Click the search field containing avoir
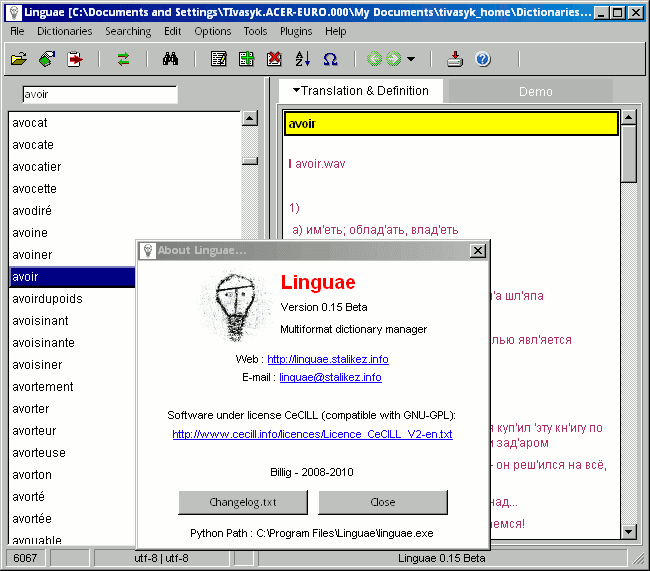 [x=100, y=95]
